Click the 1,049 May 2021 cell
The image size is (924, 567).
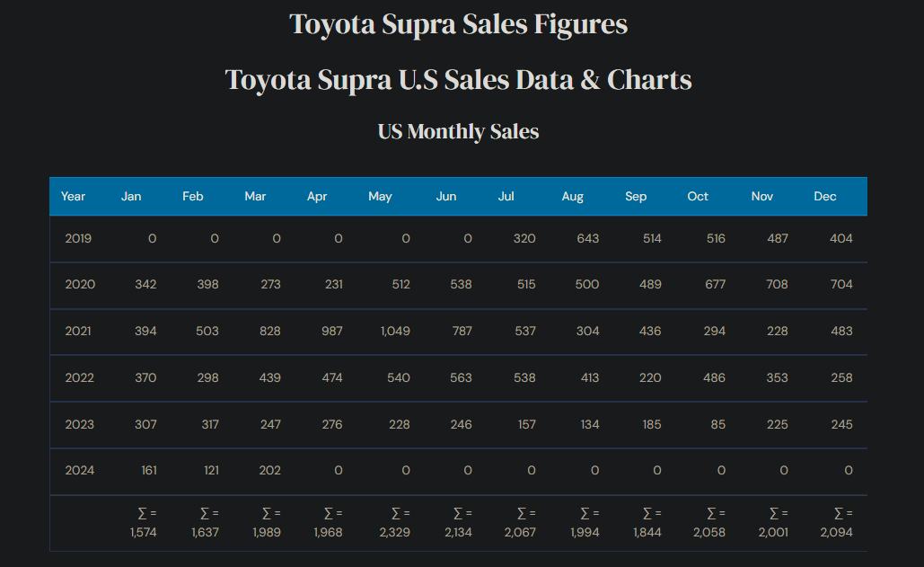tap(395, 332)
